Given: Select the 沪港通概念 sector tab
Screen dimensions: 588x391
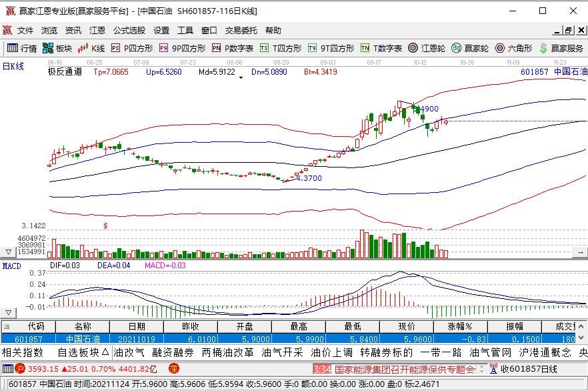Looking at the screenshot, I should pos(545,352).
